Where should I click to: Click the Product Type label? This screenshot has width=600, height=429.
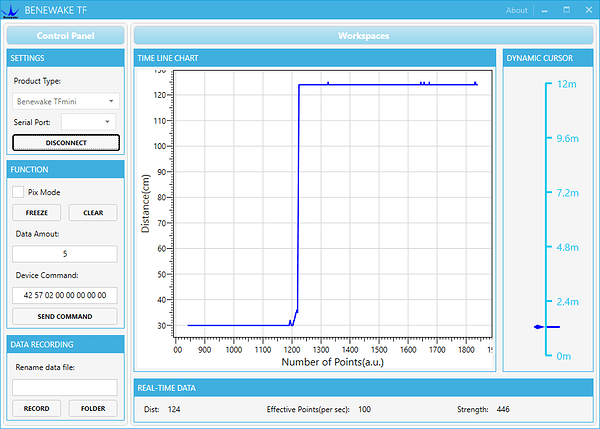click(x=37, y=81)
